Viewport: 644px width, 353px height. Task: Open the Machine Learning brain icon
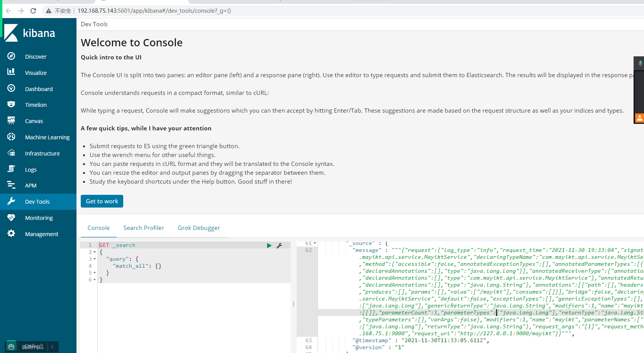pyautogui.click(x=11, y=137)
